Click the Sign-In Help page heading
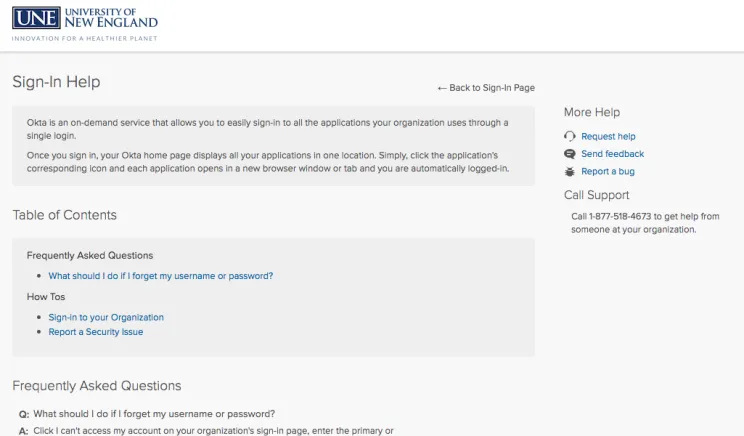Viewport: 744px width, 436px height. click(56, 82)
